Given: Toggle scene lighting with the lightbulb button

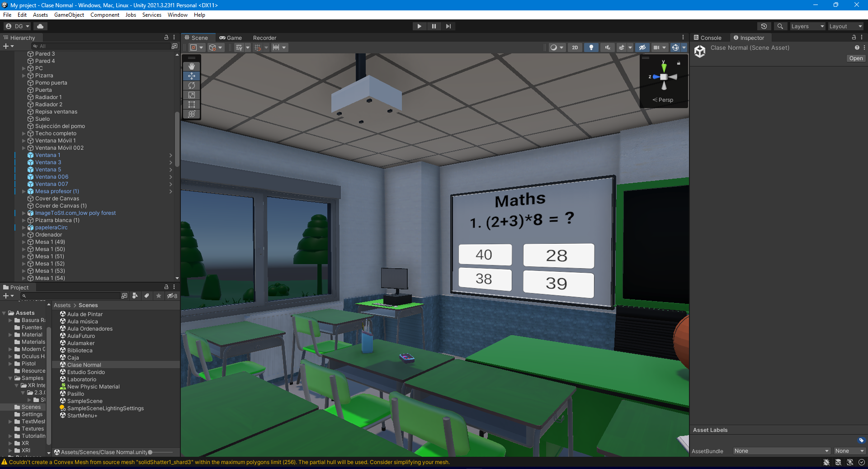Looking at the screenshot, I should (x=591, y=47).
